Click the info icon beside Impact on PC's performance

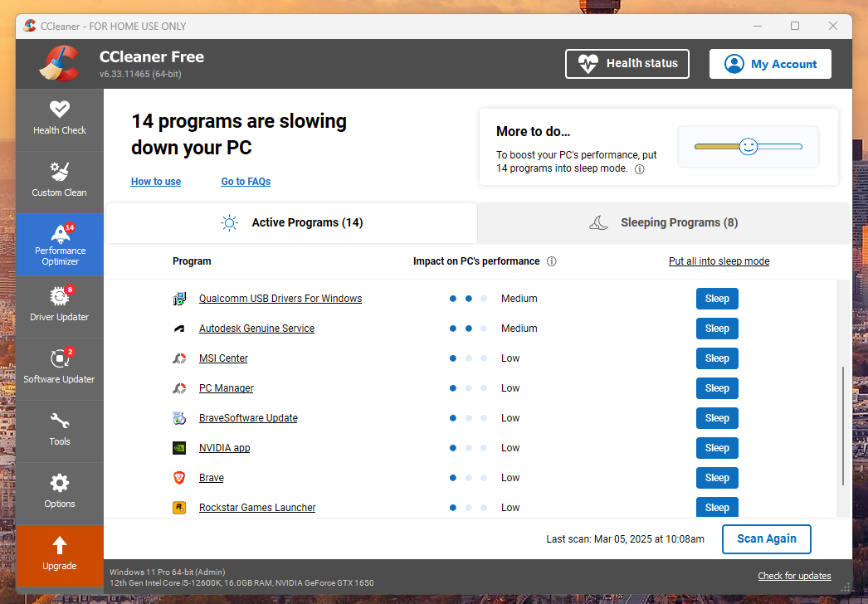pyautogui.click(x=551, y=261)
